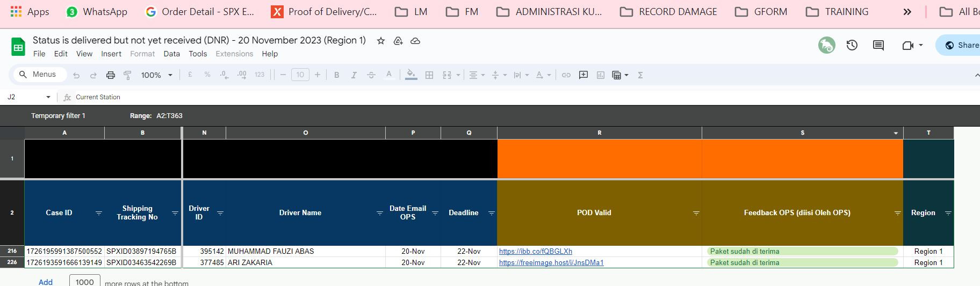Open the Help menu

[x=270, y=54]
